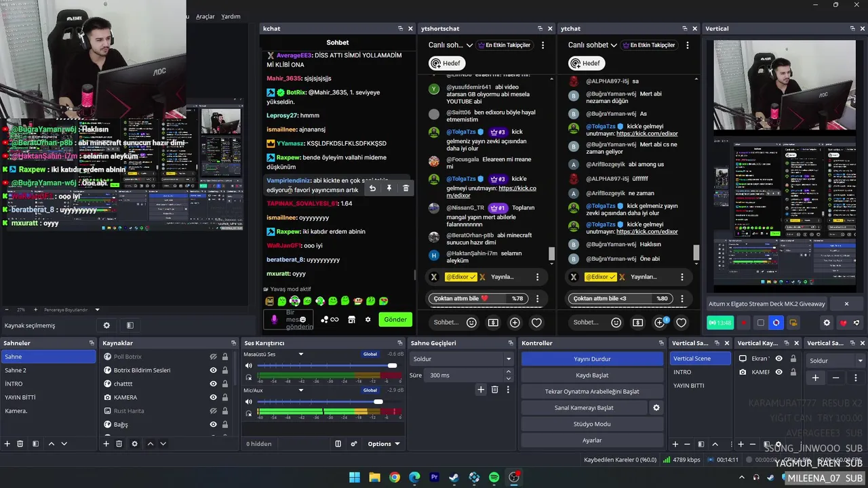Viewport: 868px width, 488px height.
Task: Select YAYIN BİTTİ scene in Sahneler
Action: (48, 397)
